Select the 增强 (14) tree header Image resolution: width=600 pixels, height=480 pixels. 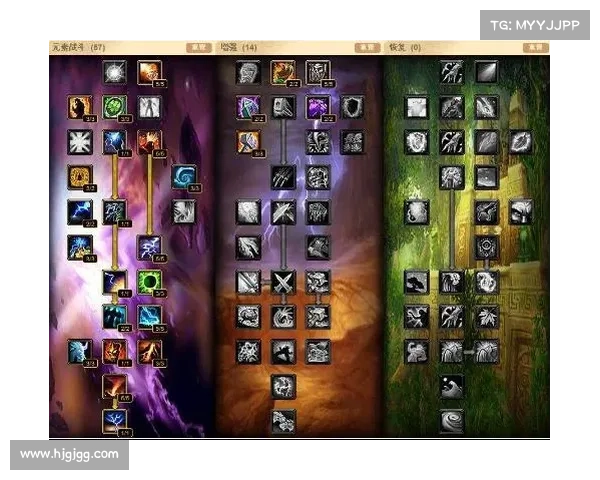[x=239, y=47]
